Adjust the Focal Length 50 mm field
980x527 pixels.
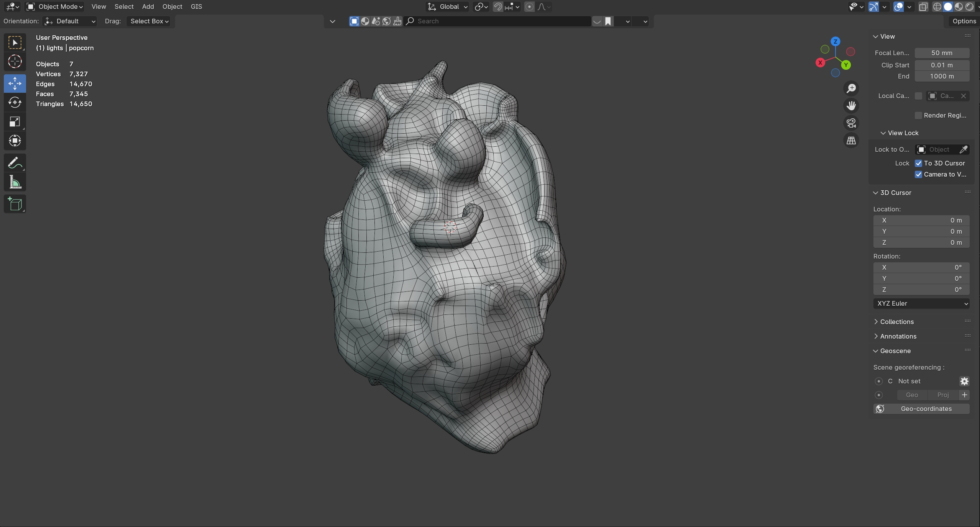(x=942, y=53)
